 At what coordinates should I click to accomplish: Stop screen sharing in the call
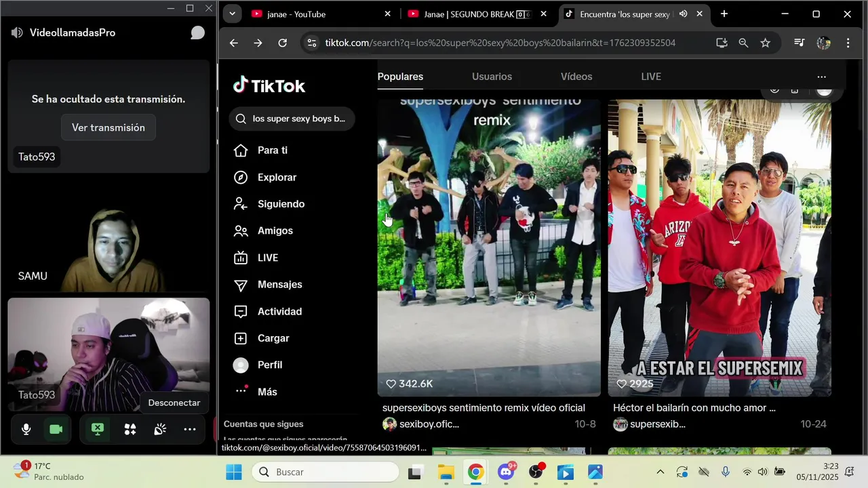point(97,430)
